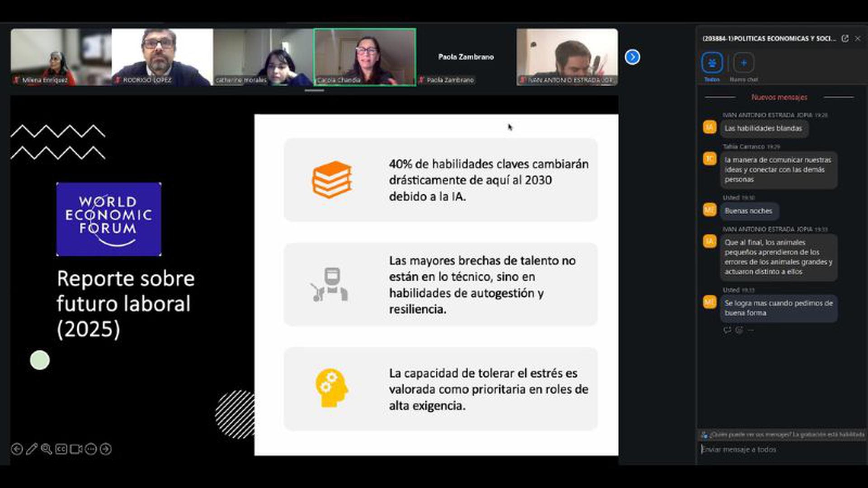Select the Todos chat channel
This screenshot has width=868, height=488.
coord(712,66)
